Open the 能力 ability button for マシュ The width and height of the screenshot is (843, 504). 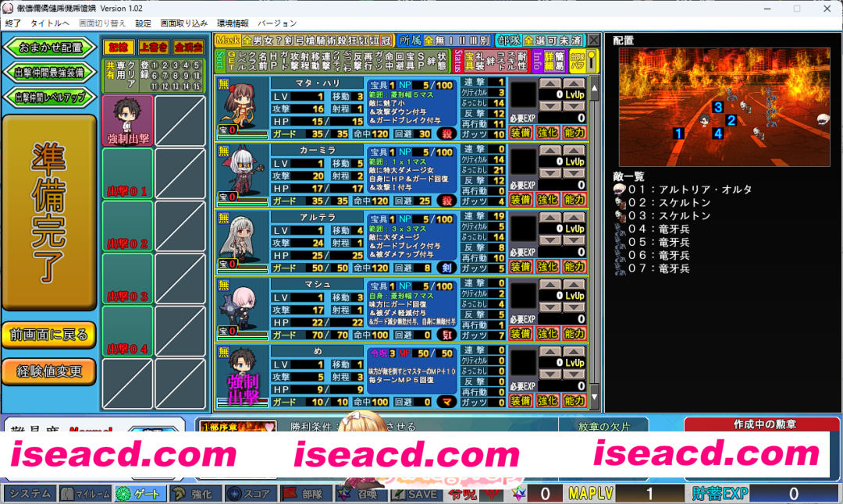pos(574,334)
